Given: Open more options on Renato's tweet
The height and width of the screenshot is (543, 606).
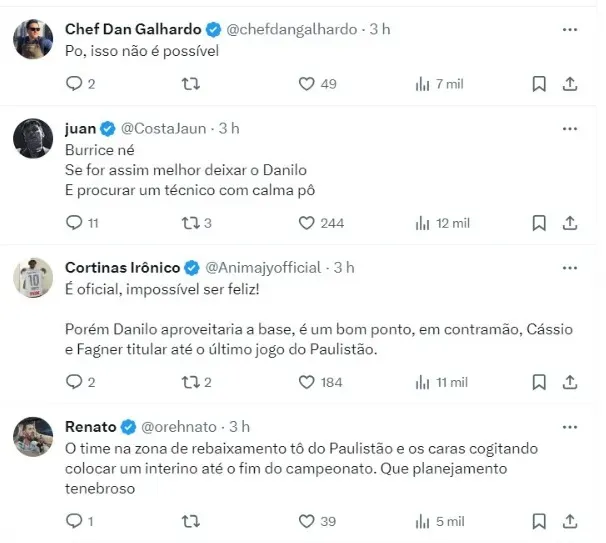Looking at the screenshot, I should click(569, 427).
